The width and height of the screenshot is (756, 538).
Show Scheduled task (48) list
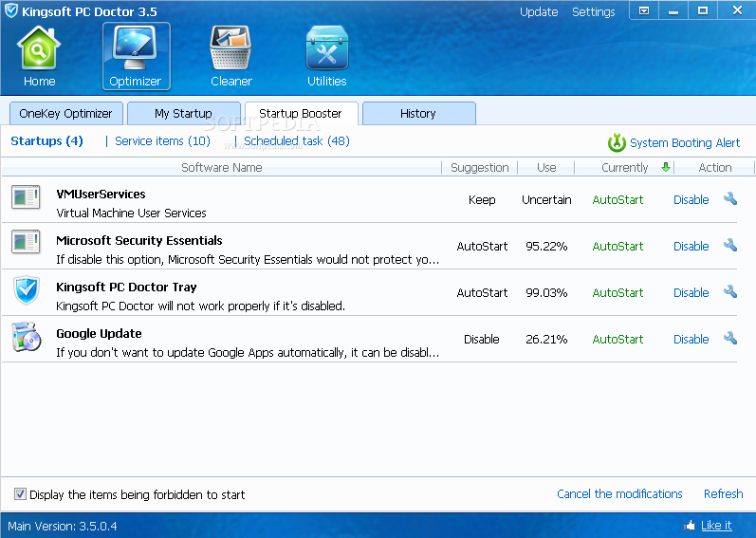[297, 140]
